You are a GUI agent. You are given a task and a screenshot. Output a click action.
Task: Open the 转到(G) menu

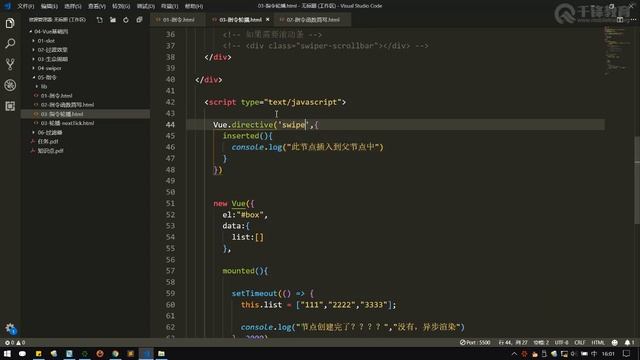coord(121,6)
